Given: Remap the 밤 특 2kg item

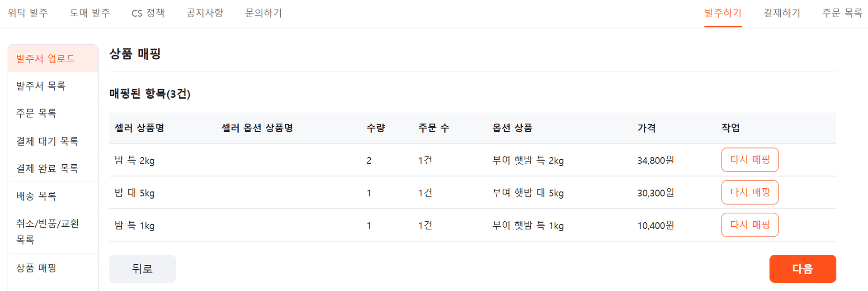Looking at the screenshot, I should click(750, 160).
